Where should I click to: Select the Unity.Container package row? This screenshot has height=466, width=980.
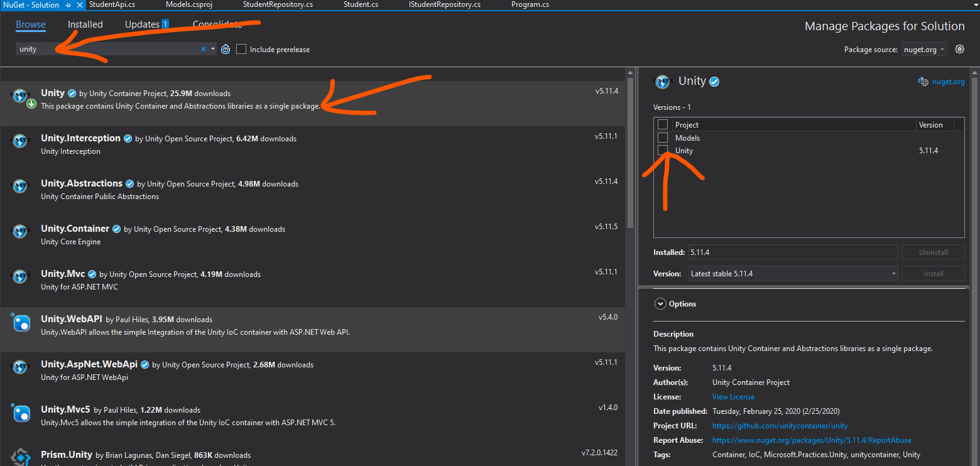tap(313, 238)
